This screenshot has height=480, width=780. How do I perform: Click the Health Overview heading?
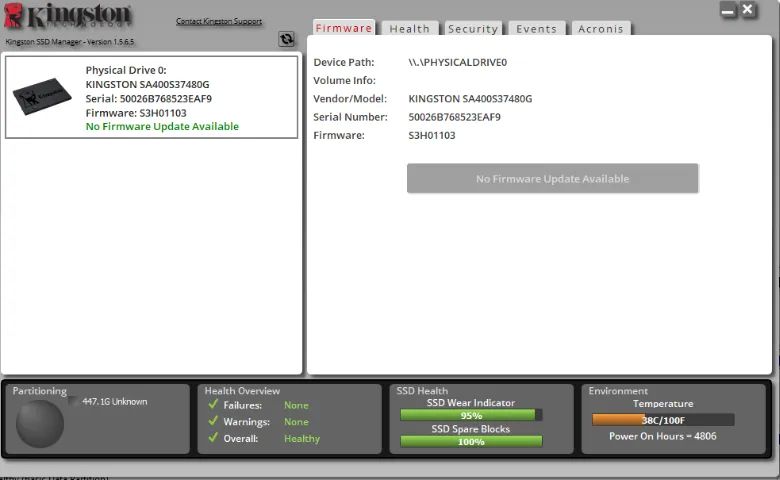point(242,391)
